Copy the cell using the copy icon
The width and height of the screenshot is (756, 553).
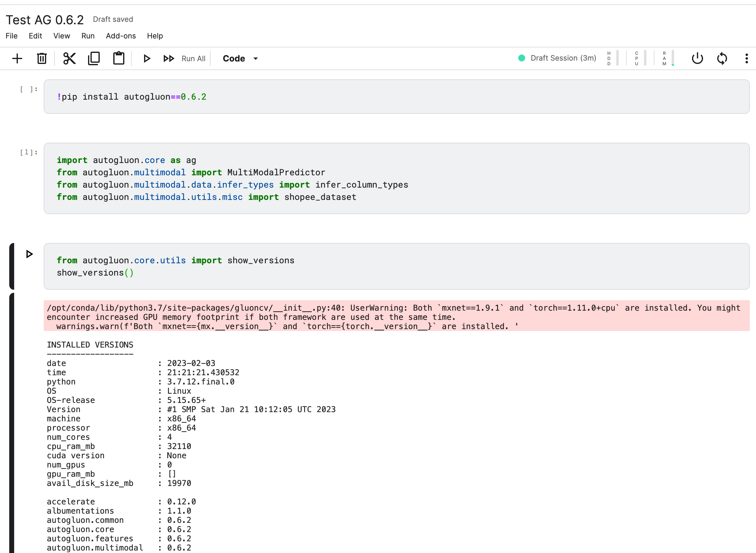pyautogui.click(x=94, y=58)
